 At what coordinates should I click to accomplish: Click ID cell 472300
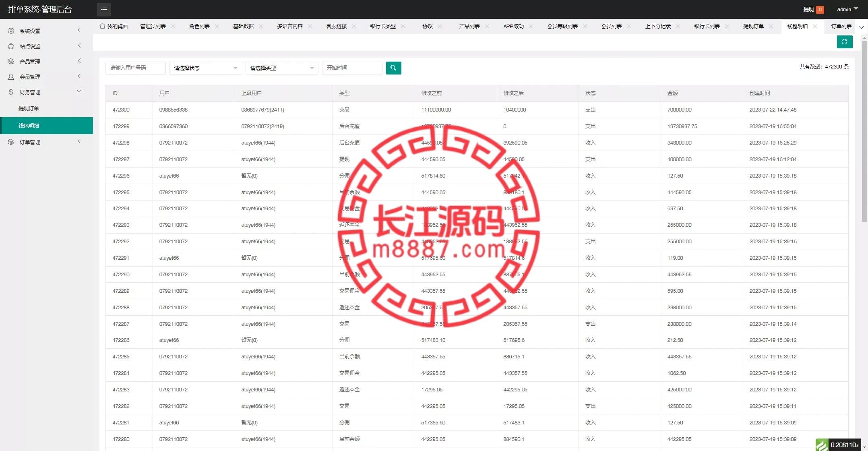coord(121,110)
